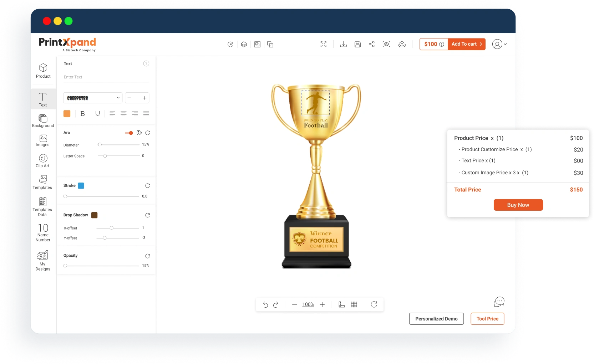
Task: Open the chat support icon
Action: [499, 302]
